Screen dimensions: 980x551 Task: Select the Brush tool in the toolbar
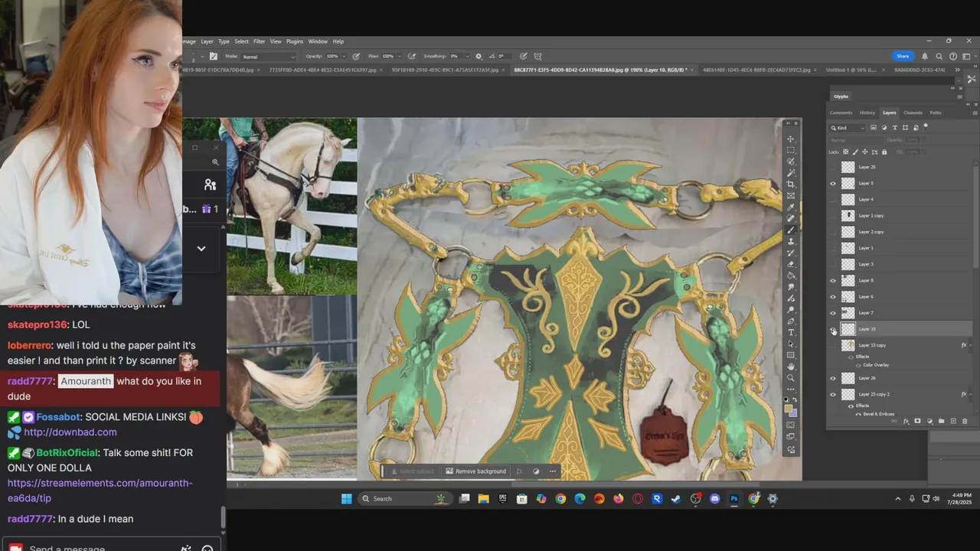click(791, 230)
